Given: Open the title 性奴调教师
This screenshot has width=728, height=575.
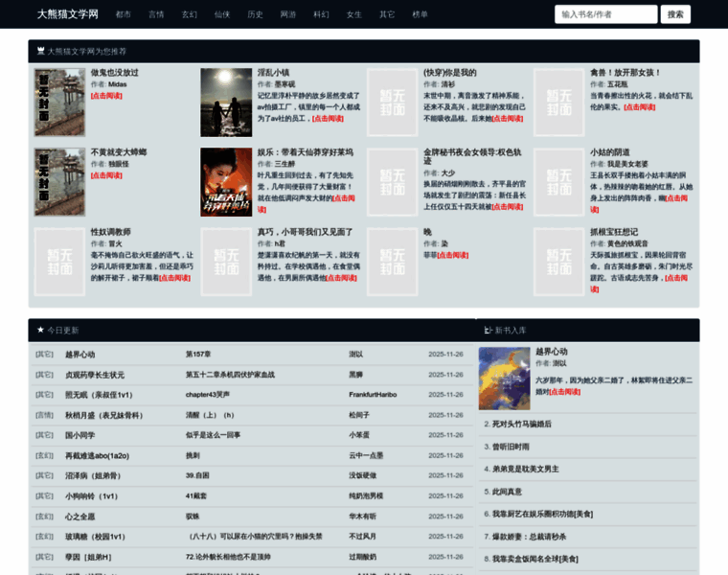Looking at the screenshot, I should pos(110,232).
